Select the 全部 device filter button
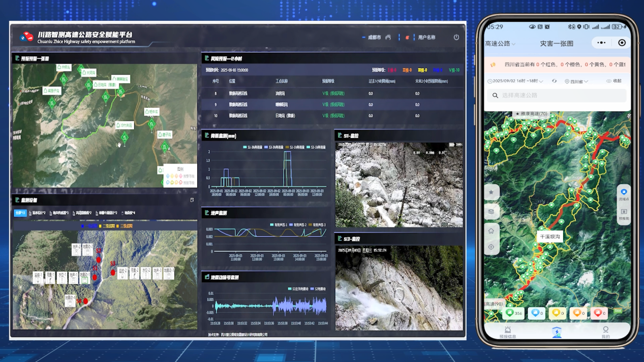The width and height of the screenshot is (644, 362). [x=20, y=213]
